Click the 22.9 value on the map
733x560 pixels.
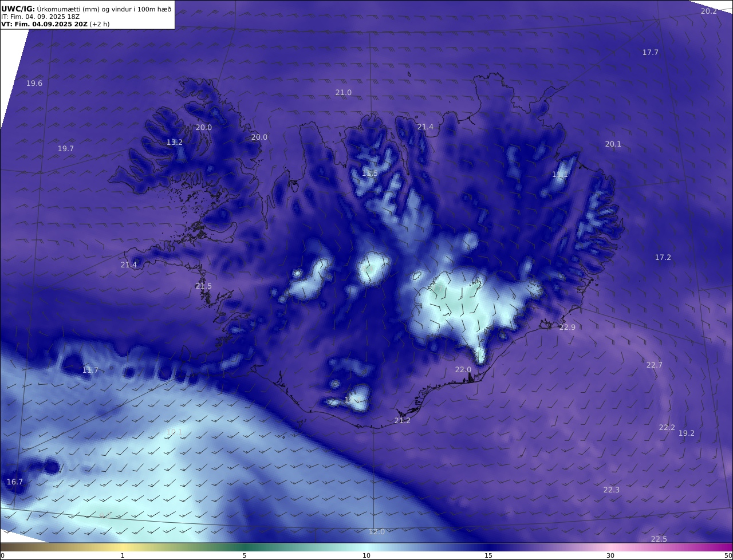click(x=568, y=328)
